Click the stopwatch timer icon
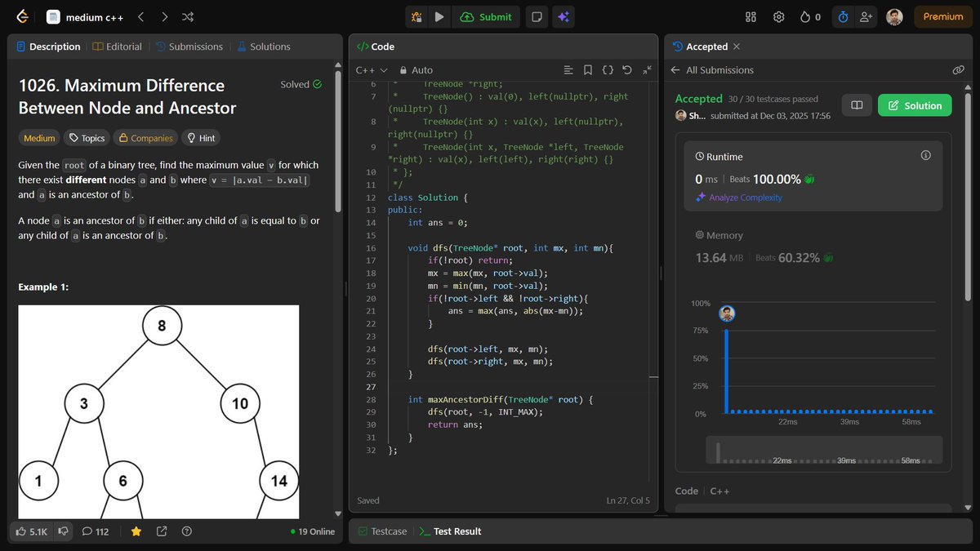The width and height of the screenshot is (980, 551). 843,16
